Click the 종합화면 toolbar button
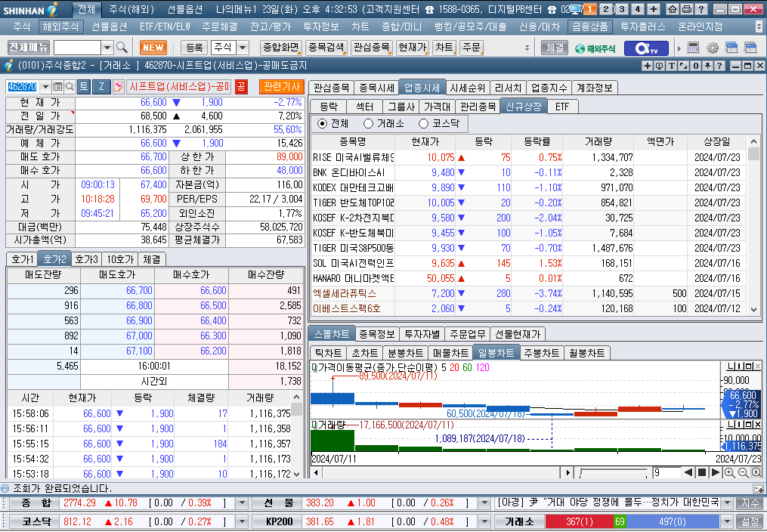 [x=281, y=48]
